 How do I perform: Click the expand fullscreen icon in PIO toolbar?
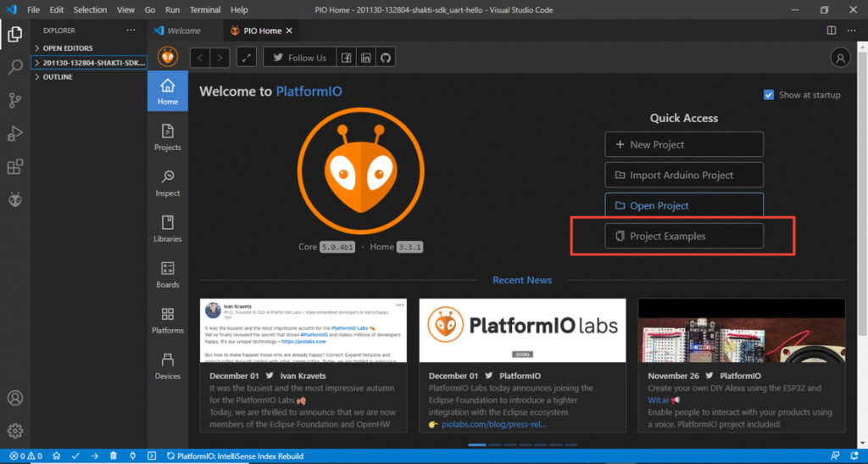247,58
